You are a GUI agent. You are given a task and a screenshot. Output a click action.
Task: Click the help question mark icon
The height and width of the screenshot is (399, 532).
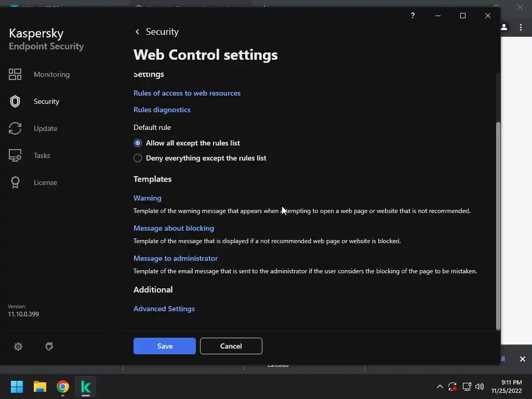(x=413, y=16)
